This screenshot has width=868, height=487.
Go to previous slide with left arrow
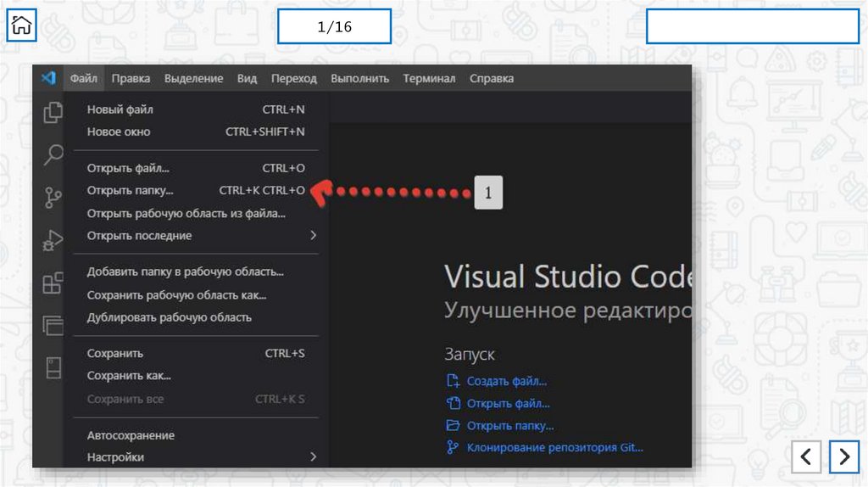tap(806, 457)
